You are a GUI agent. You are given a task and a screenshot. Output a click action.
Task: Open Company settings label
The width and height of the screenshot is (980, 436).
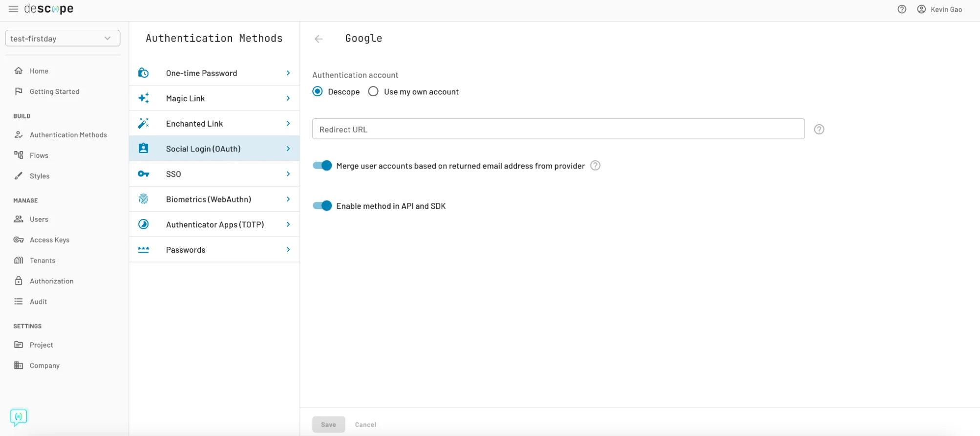(44, 366)
